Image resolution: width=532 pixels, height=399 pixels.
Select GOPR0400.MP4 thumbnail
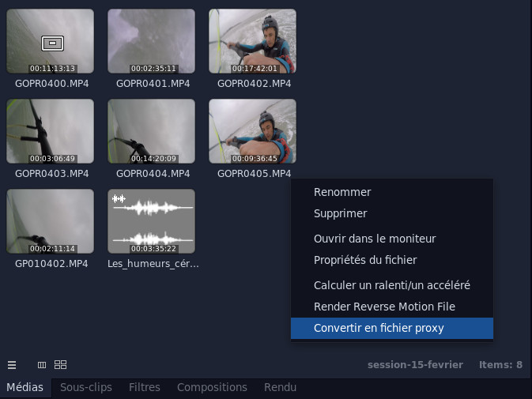[x=51, y=41]
